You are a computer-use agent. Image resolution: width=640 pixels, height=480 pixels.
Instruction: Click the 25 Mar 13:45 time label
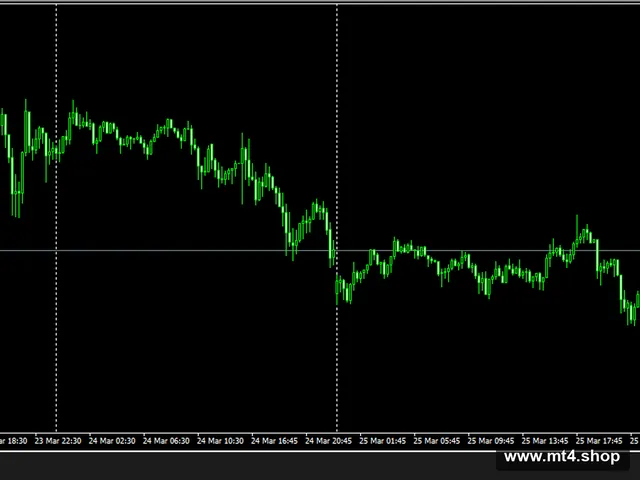pos(545,441)
